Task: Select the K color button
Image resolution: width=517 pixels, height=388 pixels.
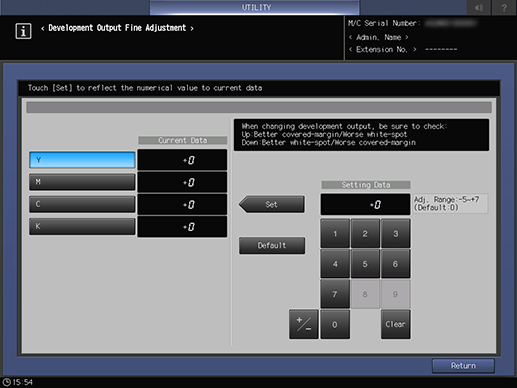Action: click(x=82, y=226)
